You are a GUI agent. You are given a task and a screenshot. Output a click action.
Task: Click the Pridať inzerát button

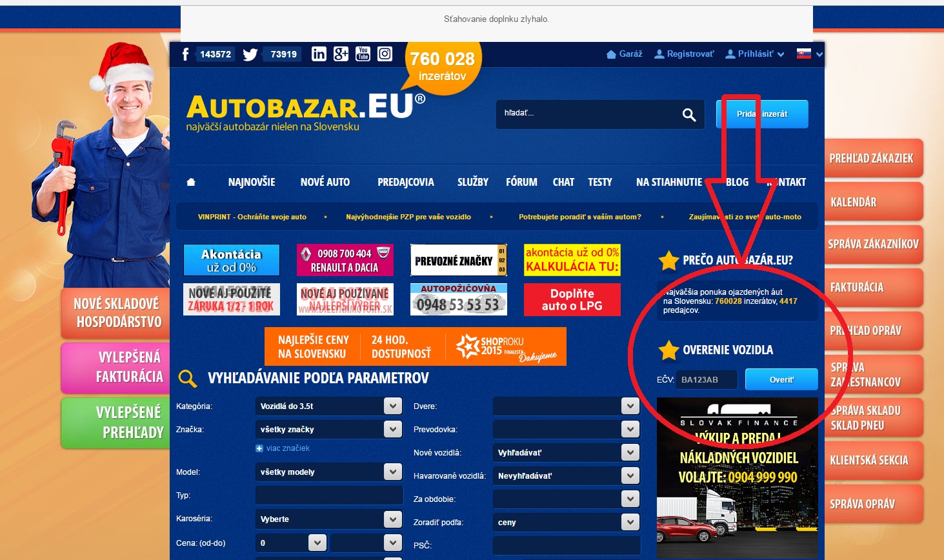click(762, 114)
